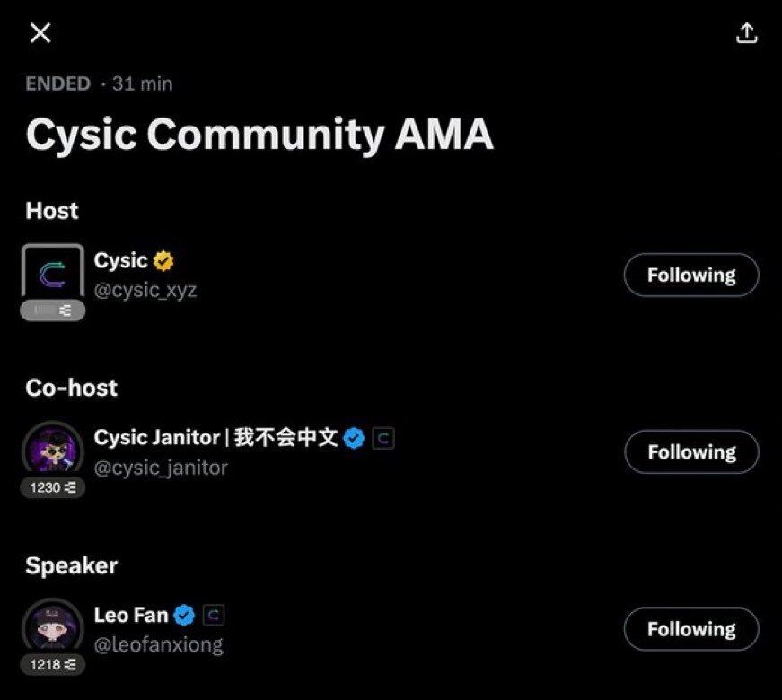The width and height of the screenshot is (782, 700).
Task: Select the Cysic Community AMA title
Action: pos(259,135)
